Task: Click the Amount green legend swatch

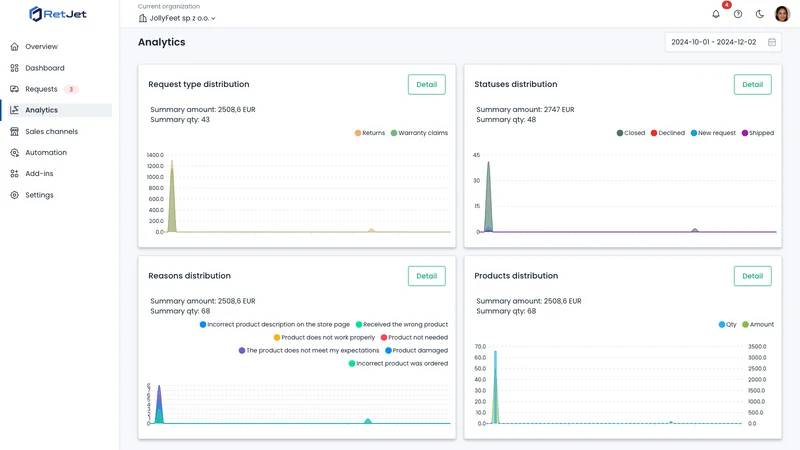Action: [x=745, y=324]
